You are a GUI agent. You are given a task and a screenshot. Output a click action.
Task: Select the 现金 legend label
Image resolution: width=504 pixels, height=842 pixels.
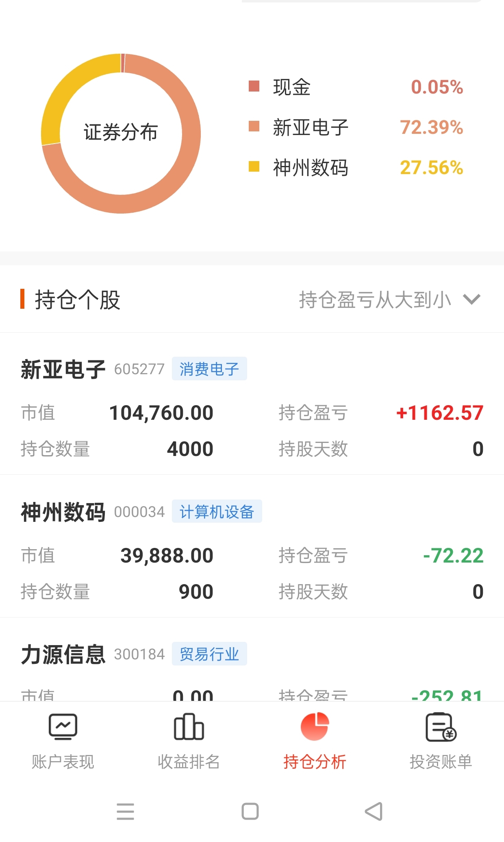(x=292, y=87)
